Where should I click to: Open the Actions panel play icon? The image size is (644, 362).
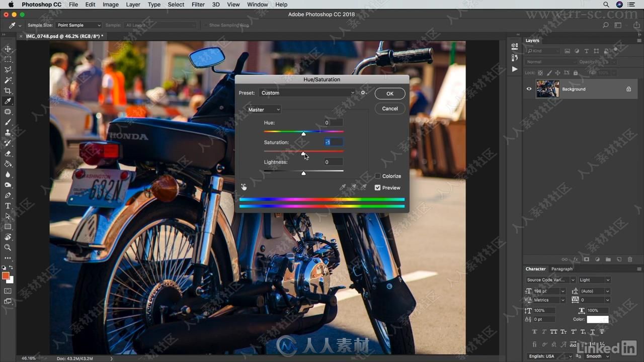pos(514,69)
